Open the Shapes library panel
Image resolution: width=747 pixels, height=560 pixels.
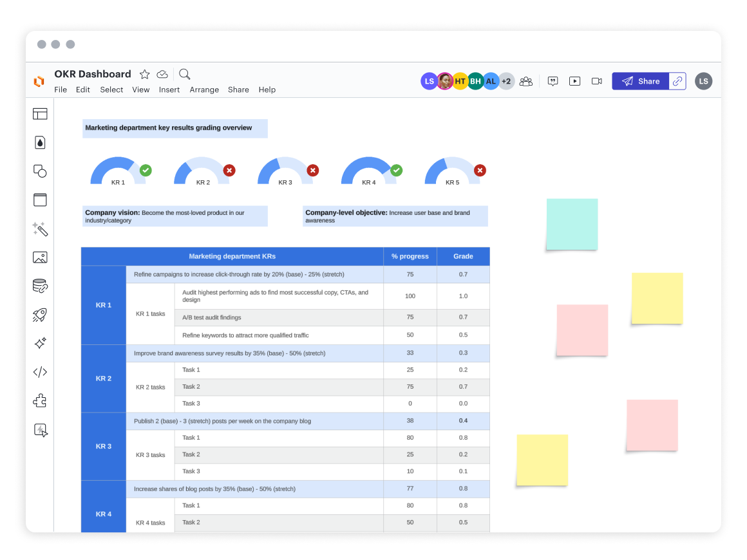click(40, 171)
